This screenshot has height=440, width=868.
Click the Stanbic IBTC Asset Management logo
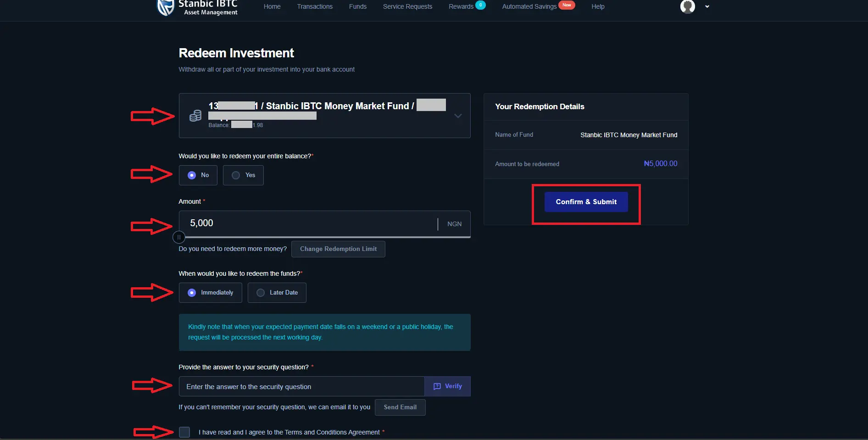click(197, 8)
